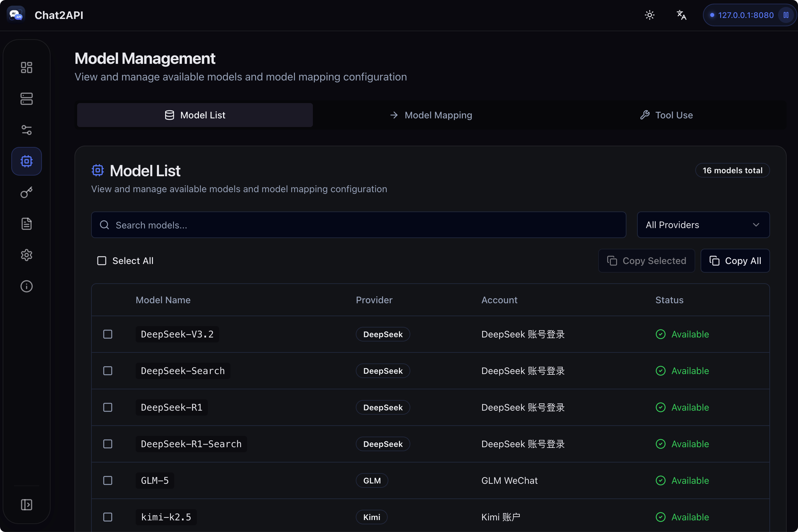Open the providers server icon in sidebar
Image resolution: width=798 pixels, height=532 pixels.
27,99
